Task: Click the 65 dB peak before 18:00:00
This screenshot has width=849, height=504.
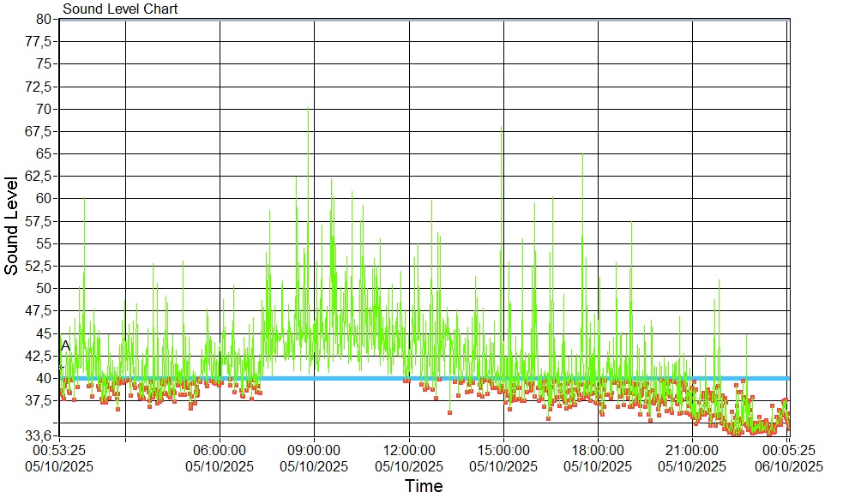Action: click(x=582, y=155)
